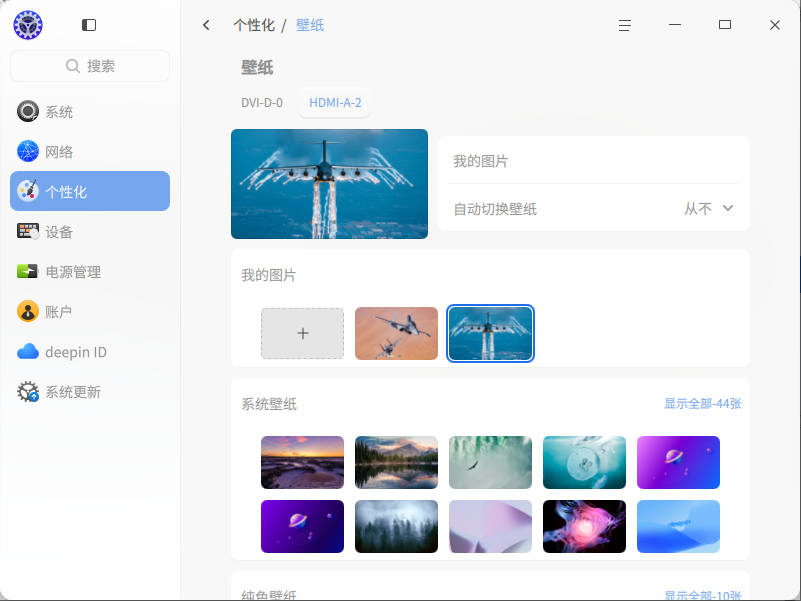Click the plus to add picture
Image resolution: width=801 pixels, height=601 pixels.
point(302,333)
